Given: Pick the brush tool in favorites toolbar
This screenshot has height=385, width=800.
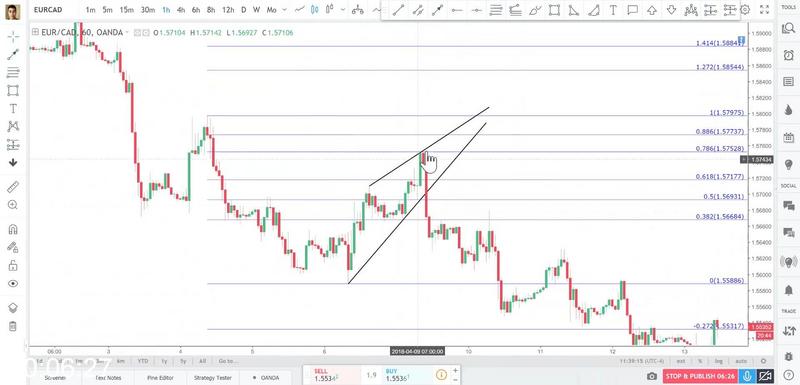Looking at the screenshot, I should click(535, 10).
